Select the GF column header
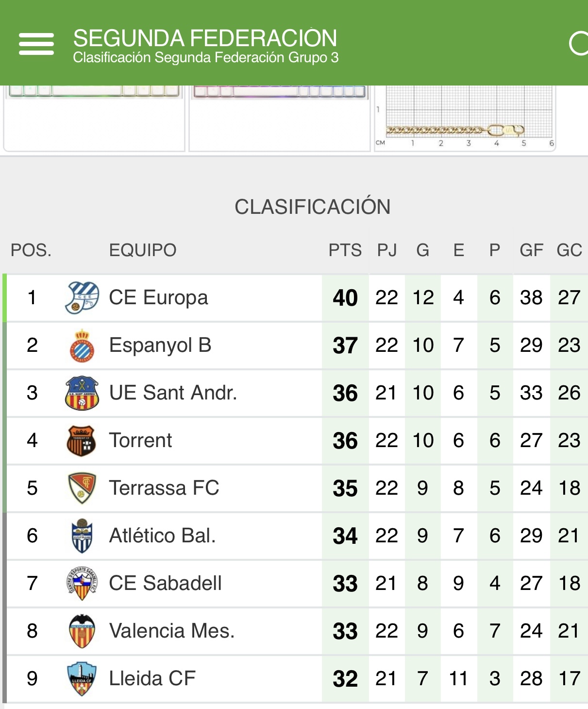Viewport: 588px width, 709px height. [x=531, y=250]
